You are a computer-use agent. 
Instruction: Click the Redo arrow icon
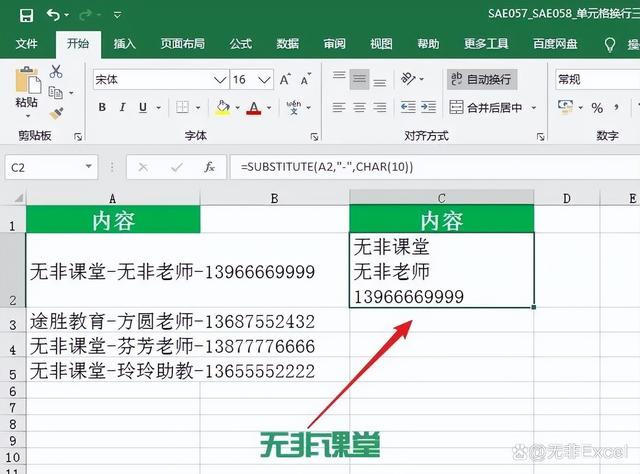[x=85, y=15]
